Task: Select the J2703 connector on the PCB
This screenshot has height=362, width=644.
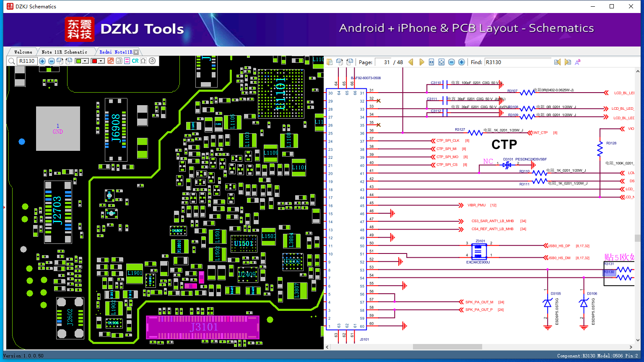Action: (x=57, y=212)
